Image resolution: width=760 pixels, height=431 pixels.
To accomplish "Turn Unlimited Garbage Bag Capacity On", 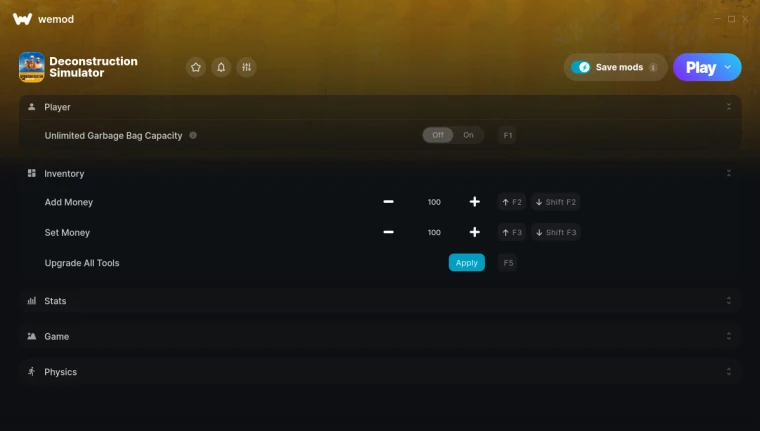I will pos(468,135).
